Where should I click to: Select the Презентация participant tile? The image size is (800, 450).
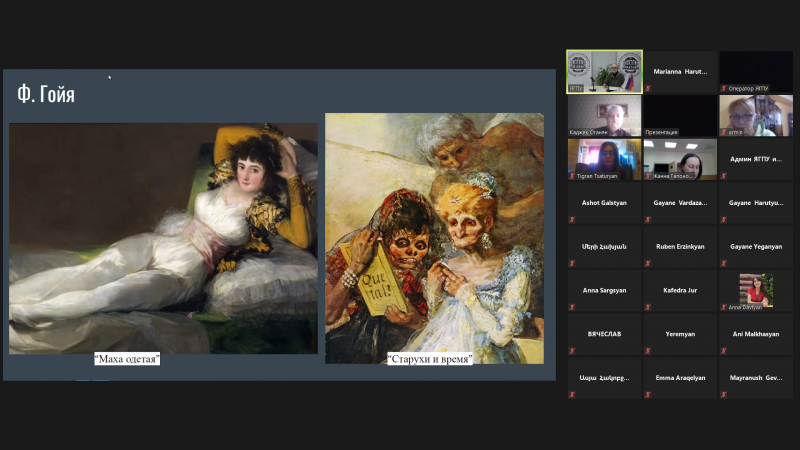[x=680, y=114]
